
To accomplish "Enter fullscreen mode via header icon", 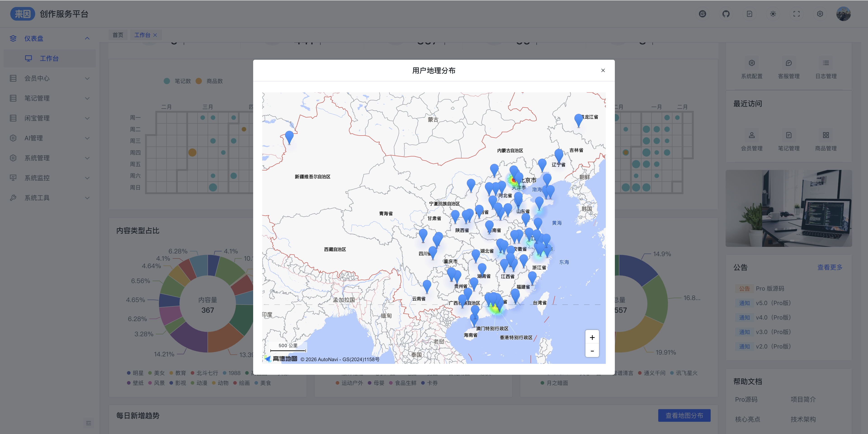I will click(796, 14).
